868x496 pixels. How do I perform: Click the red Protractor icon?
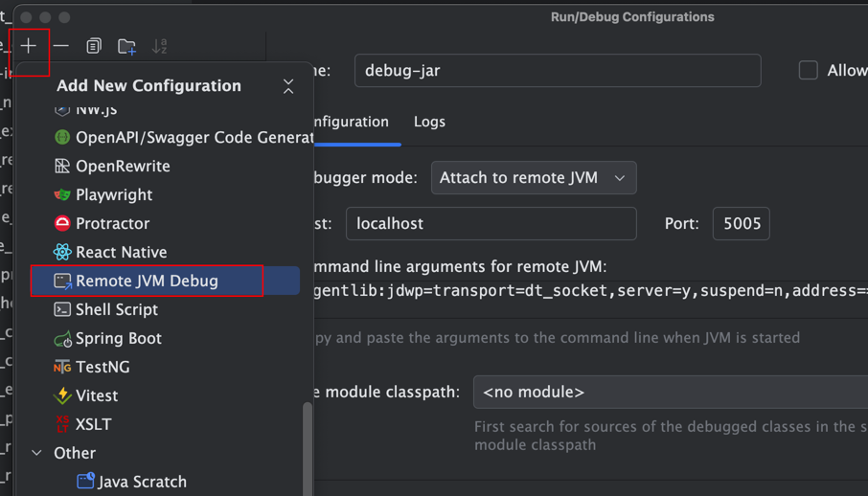pyautogui.click(x=62, y=224)
